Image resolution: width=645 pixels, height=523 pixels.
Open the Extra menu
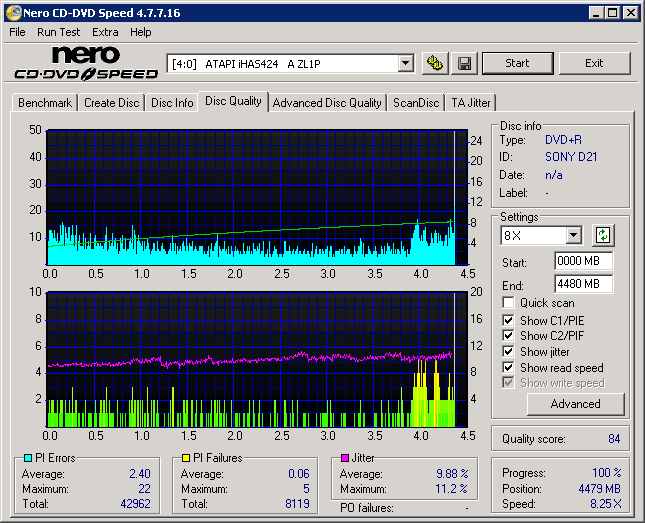point(105,32)
